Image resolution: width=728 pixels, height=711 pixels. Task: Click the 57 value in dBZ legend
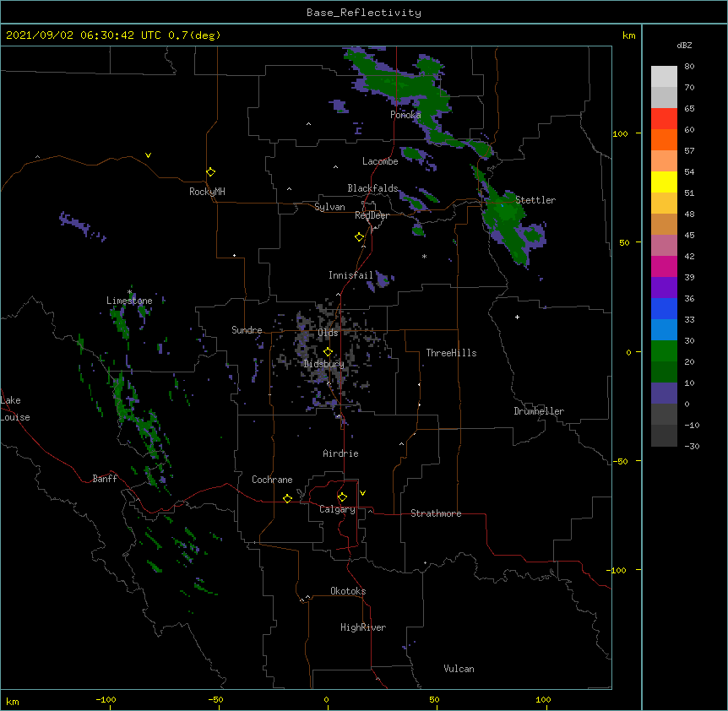(x=689, y=151)
